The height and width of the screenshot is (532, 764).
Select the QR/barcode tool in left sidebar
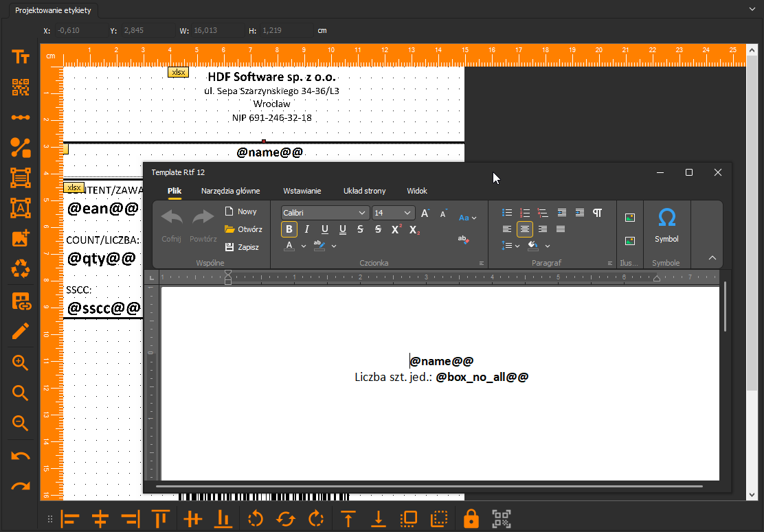(21, 87)
